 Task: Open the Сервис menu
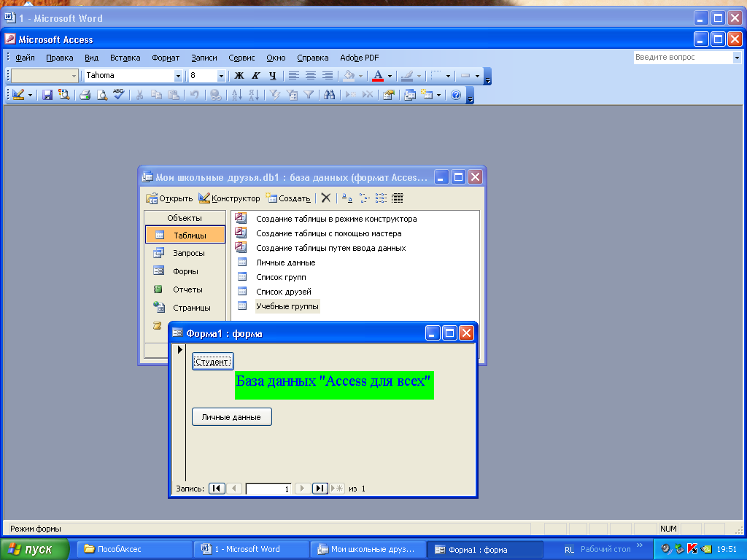(241, 58)
